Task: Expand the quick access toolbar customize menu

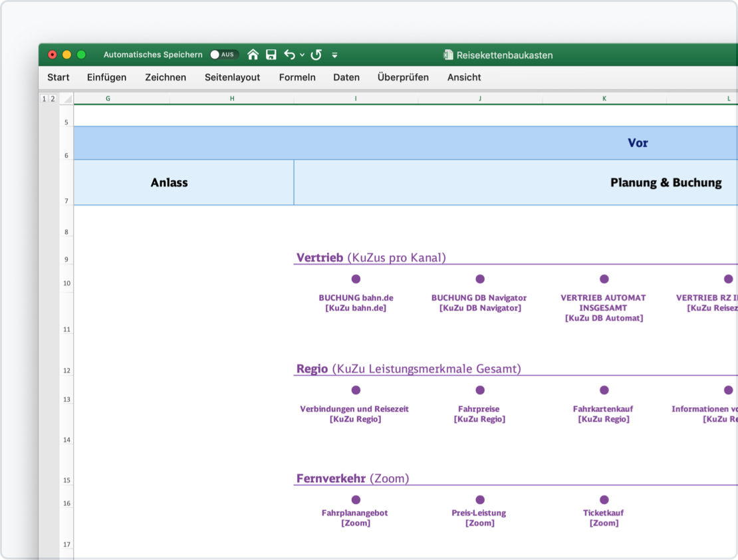Action: pyautogui.click(x=334, y=55)
